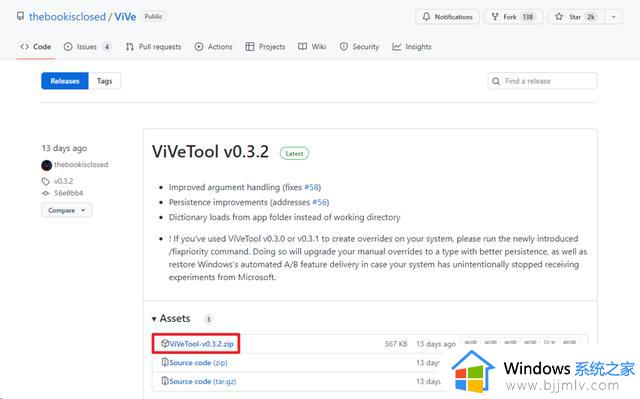
Task: Click the 367 KB file size text
Action: pos(396,344)
